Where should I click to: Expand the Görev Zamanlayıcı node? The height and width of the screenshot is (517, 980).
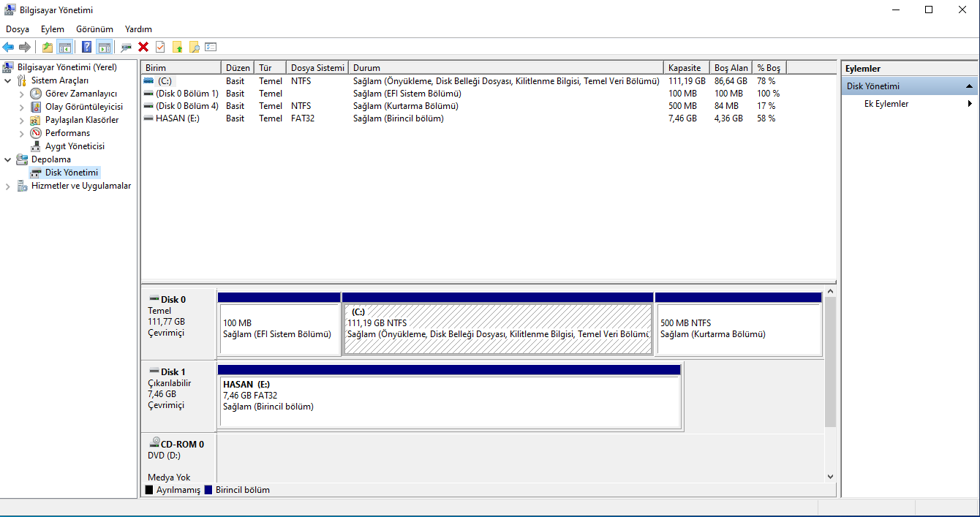coord(21,94)
